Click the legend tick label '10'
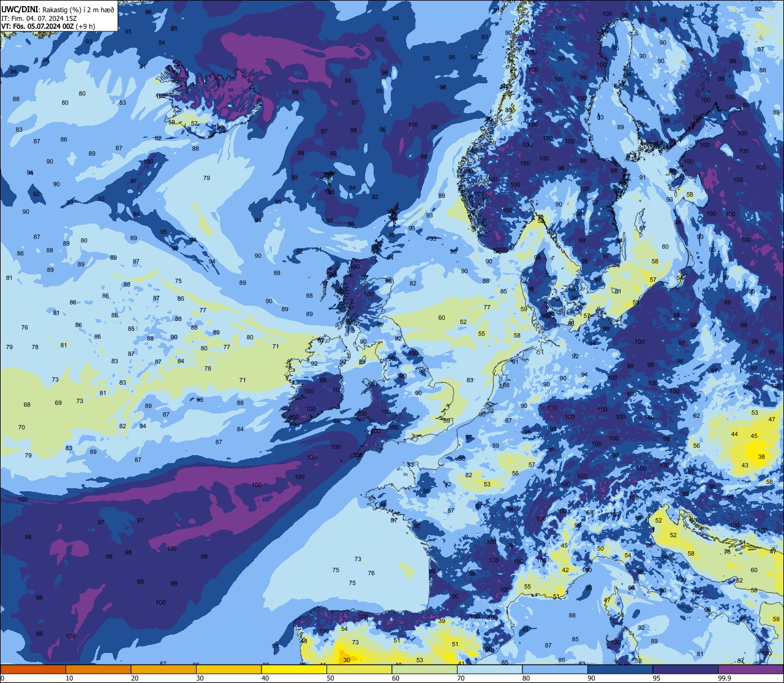Screen dimensions: 784x683 [69, 678]
